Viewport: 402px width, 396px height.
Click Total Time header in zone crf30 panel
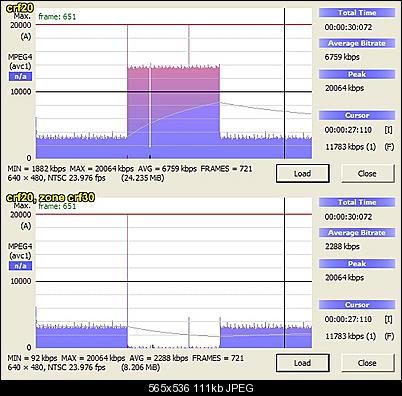tap(357, 202)
